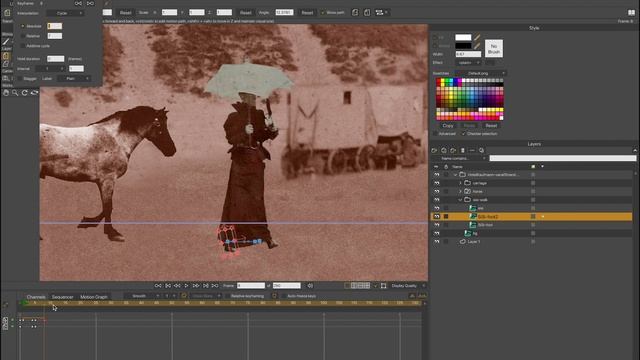Click the Delete Layer trash icon
Image resolution: width=640 pixels, height=360 pixels.
[x=462, y=151]
